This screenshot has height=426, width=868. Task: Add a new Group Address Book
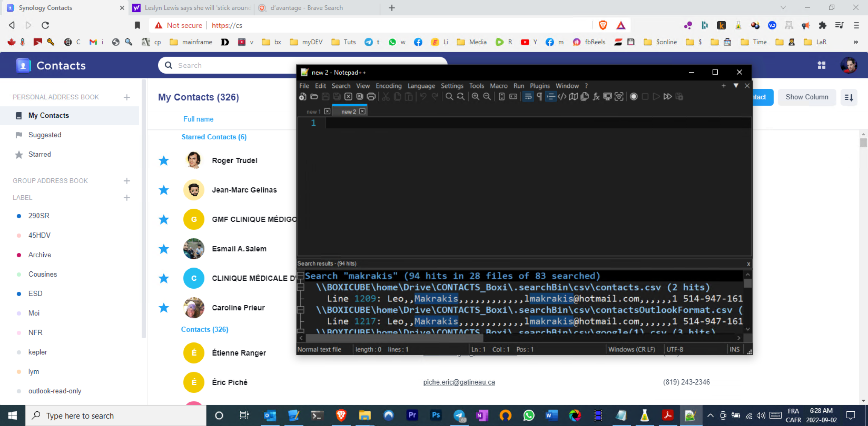(x=127, y=181)
